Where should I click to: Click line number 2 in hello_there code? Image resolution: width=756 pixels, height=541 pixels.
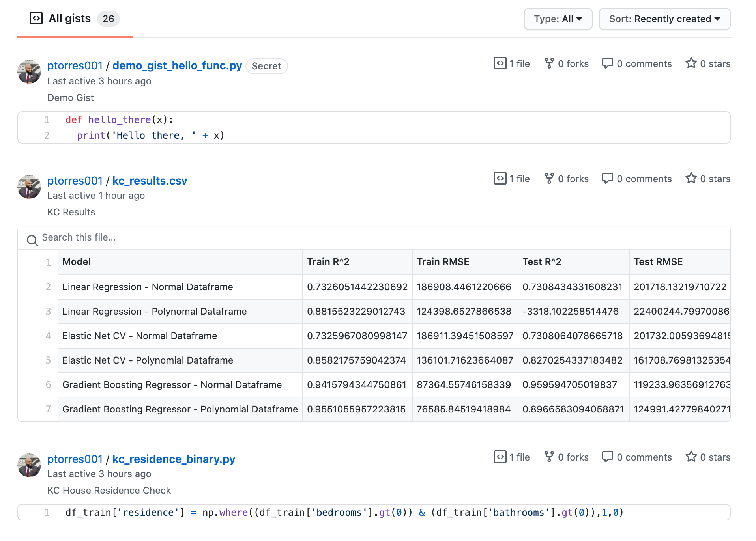[47, 136]
